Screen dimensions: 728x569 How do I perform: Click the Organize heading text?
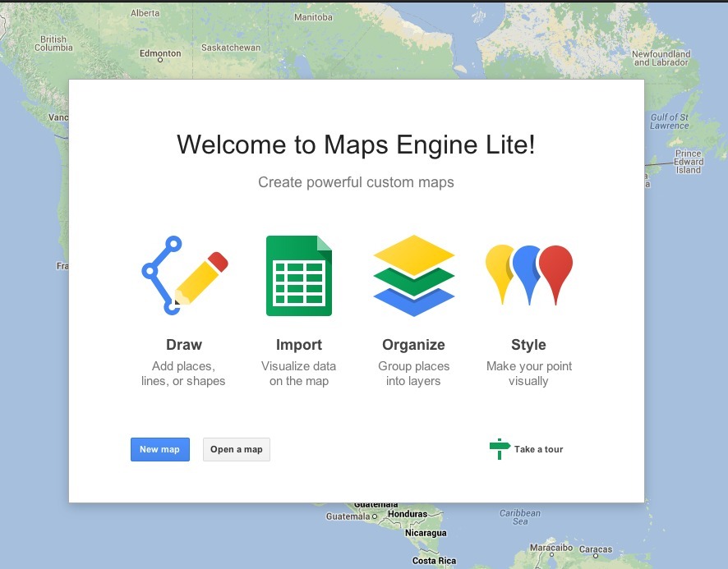tap(413, 345)
